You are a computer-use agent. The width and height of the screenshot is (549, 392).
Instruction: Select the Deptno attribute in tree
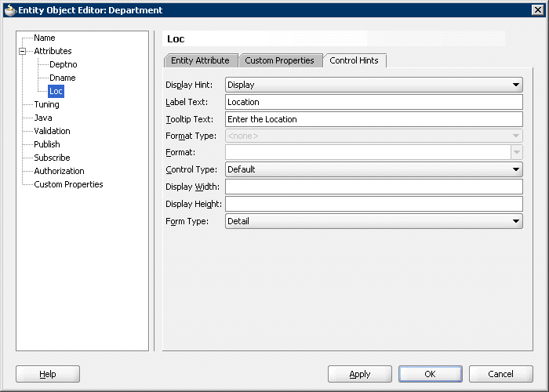tap(63, 65)
